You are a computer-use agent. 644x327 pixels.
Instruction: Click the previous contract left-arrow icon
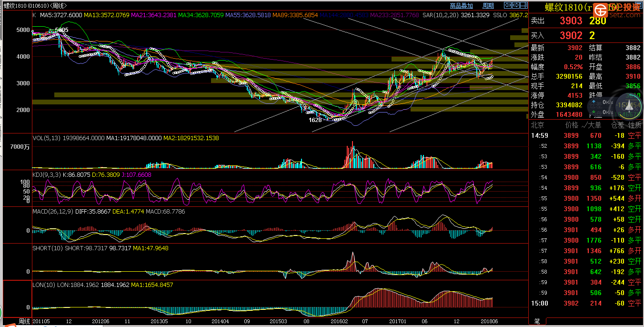coord(508,5)
